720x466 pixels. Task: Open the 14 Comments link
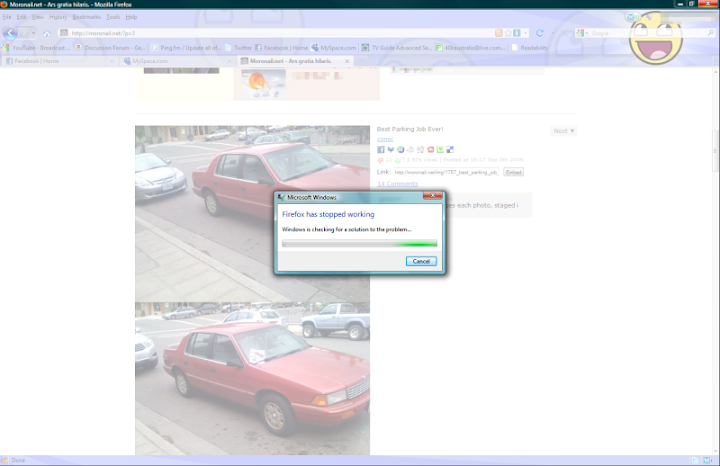(397, 184)
